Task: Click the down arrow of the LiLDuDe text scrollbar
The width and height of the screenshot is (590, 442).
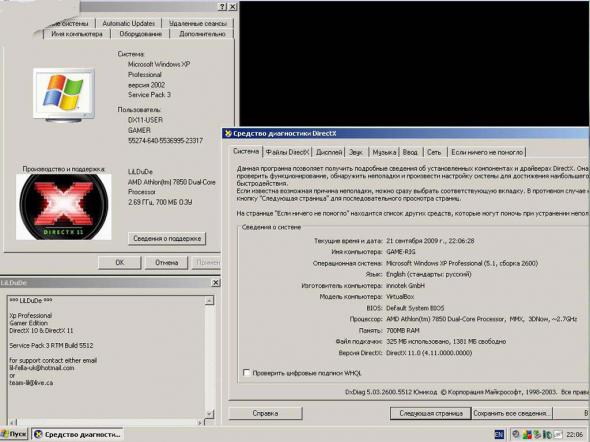Action: click(x=209, y=413)
